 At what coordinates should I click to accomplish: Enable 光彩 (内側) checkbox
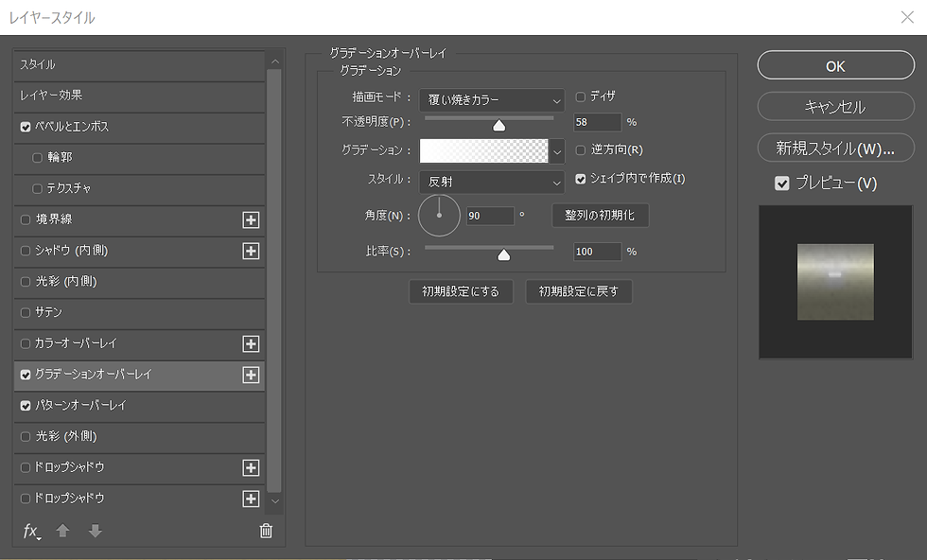[26, 282]
